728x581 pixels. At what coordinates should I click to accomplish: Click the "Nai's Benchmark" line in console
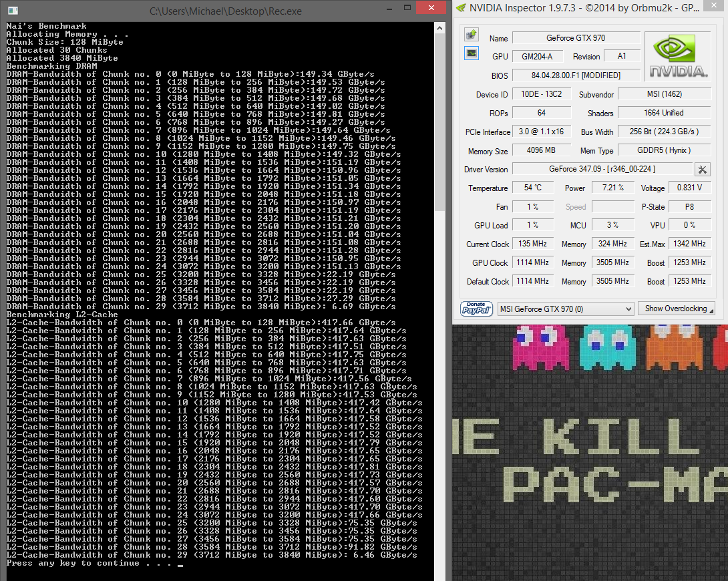click(x=47, y=26)
